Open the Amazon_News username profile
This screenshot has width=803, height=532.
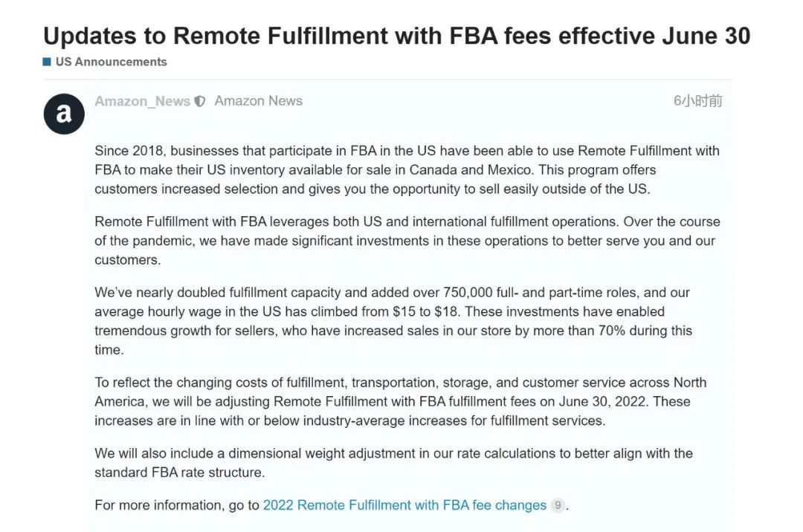point(142,101)
